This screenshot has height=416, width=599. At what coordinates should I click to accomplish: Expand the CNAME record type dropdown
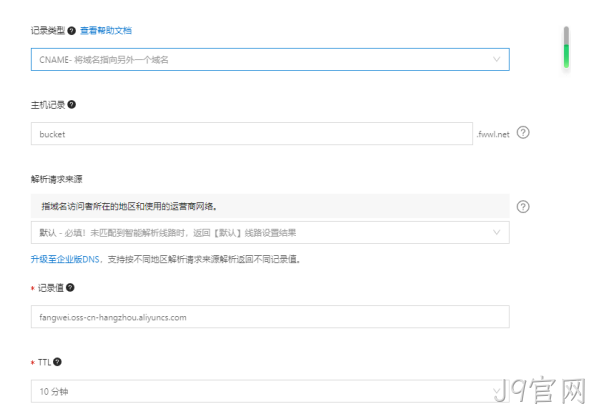coord(270,60)
